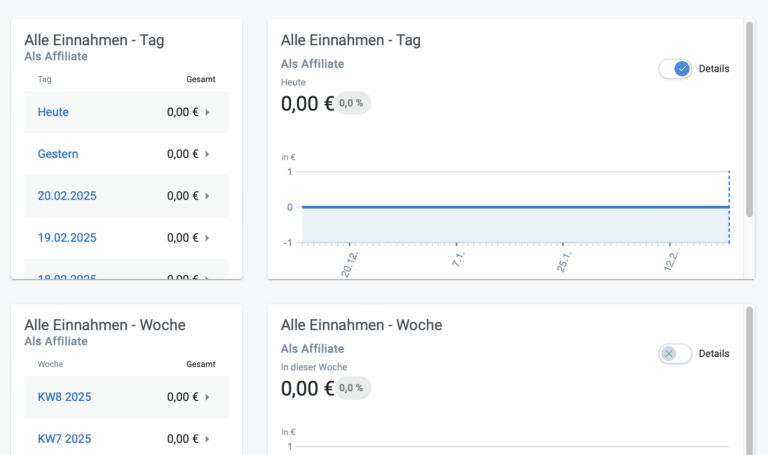Expand the arrow in the KW7 2025 row
The height and width of the screenshot is (455, 768).
coord(207,439)
